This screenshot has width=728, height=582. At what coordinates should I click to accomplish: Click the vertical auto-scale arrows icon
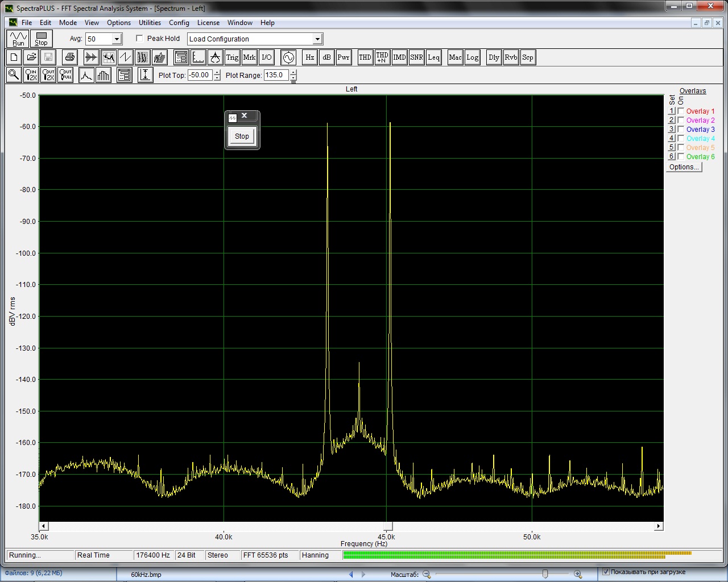(x=146, y=75)
